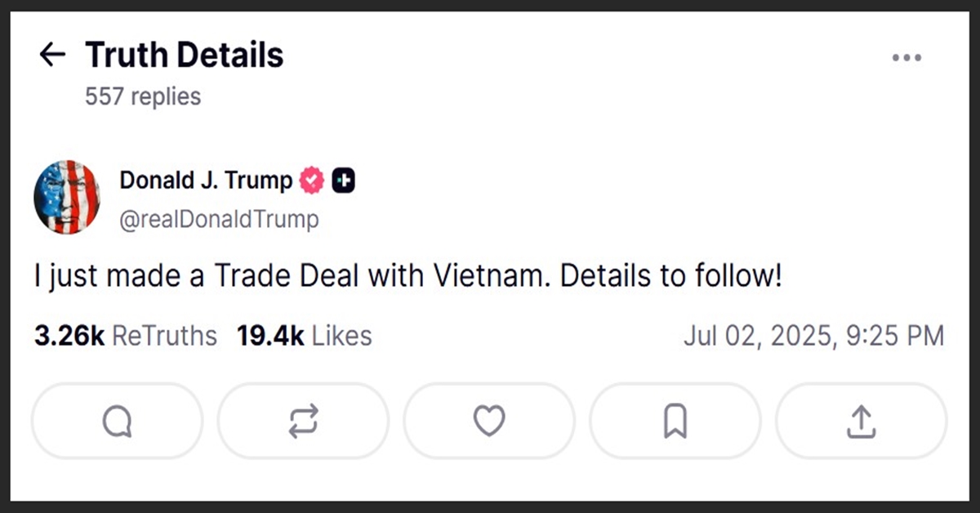The width and height of the screenshot is (980, 513).
Task: Open Donald J. Trump profile name
Action: (206, 181)
